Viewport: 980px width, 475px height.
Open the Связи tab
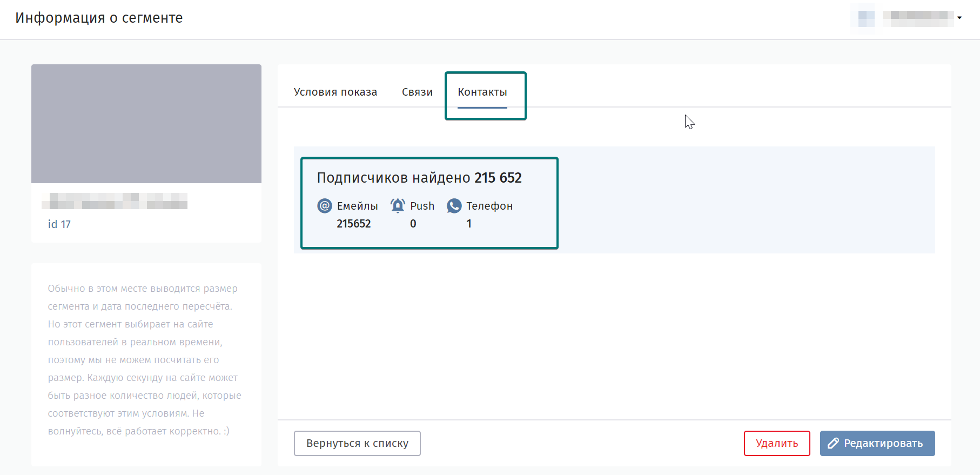point(417,92)
